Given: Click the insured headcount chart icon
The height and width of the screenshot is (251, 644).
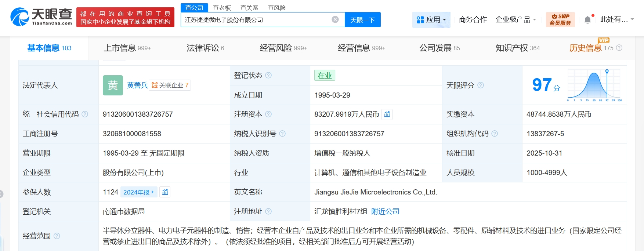Looking at the screenshot, I should coord(165,192).
